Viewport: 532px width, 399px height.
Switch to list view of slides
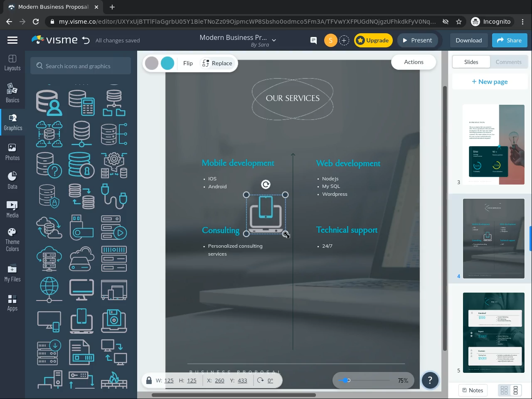(516, 390)
